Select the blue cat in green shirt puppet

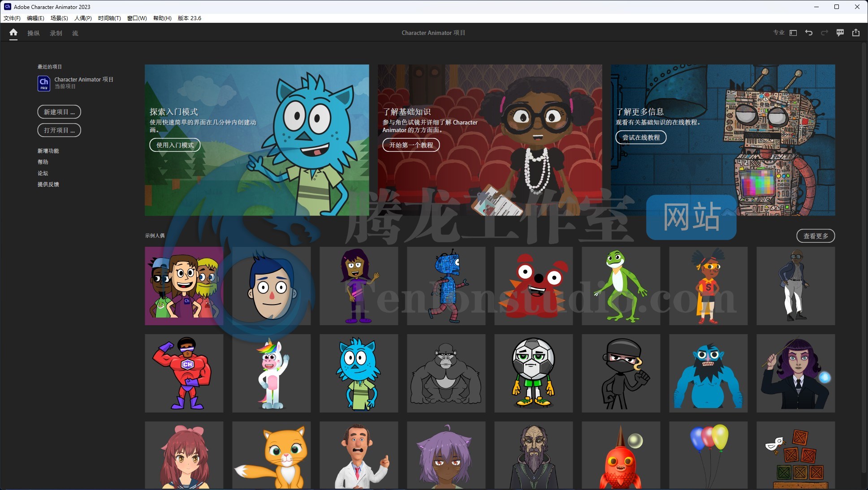[359, 373]
